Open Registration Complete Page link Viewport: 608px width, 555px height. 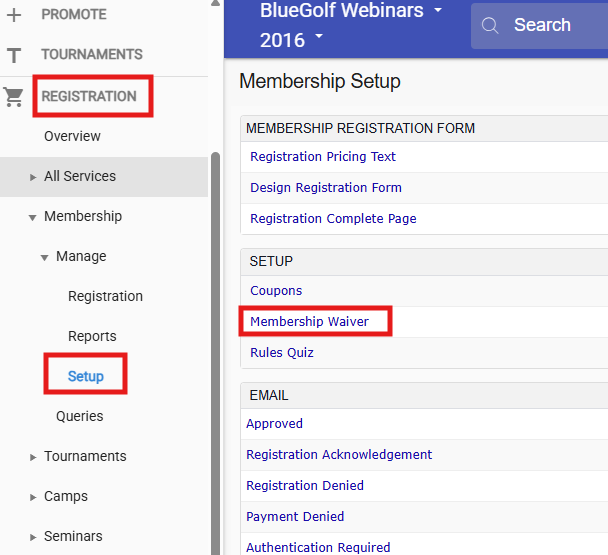coord(333,219)
